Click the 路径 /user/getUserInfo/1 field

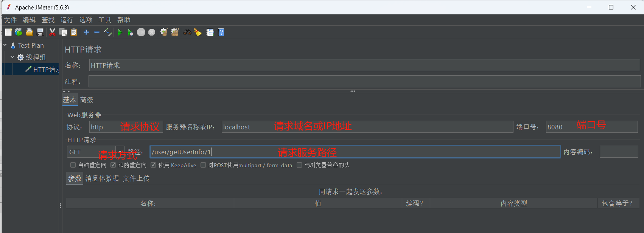coord(355,152)
